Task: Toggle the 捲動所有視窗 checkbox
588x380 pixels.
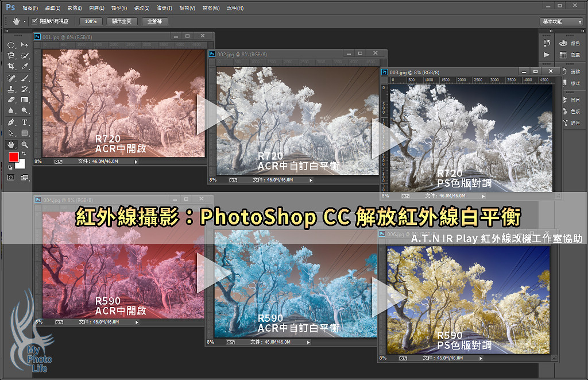Action: tap(34, 21)
